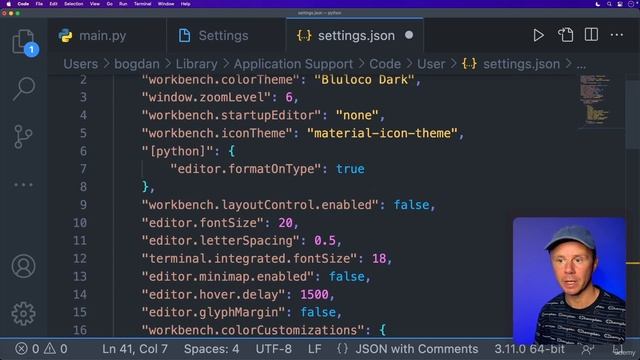Image resolution: width=640 pixels, height=360 pixels.
Task: Click the breadcrumb trailing ellipsis
Action: point(581,65)
